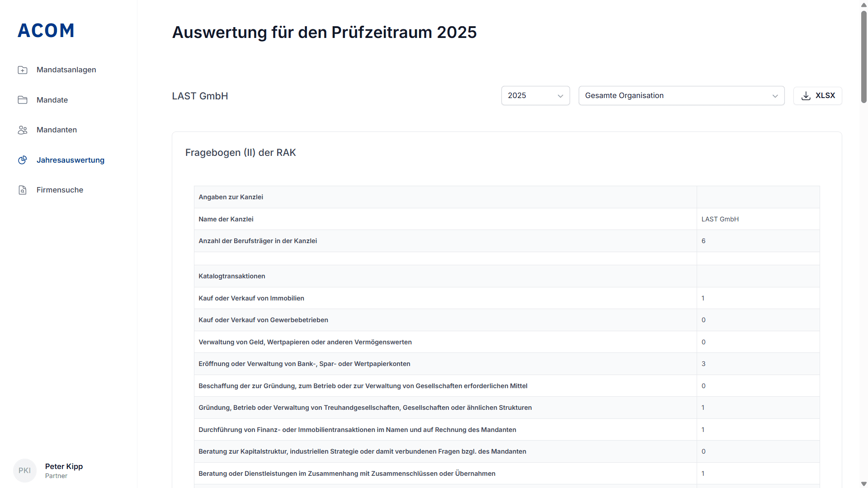This screenshot has width=868, height=488.
Task: Switch to the Firmensuche section
Action: pyautogui.click(x=60, y=190)
